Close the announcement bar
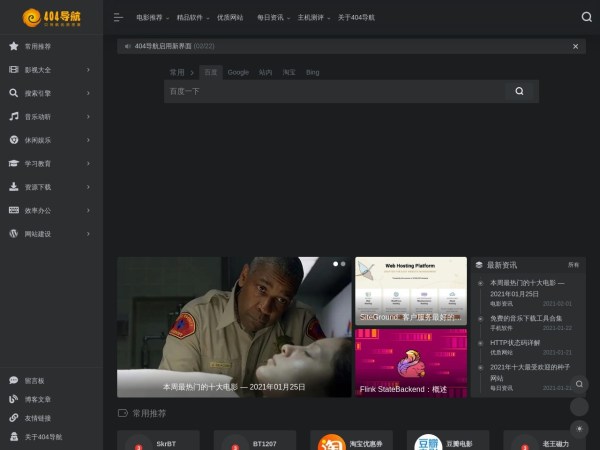This screenshot has width=600, height=450. coord(575,46)
